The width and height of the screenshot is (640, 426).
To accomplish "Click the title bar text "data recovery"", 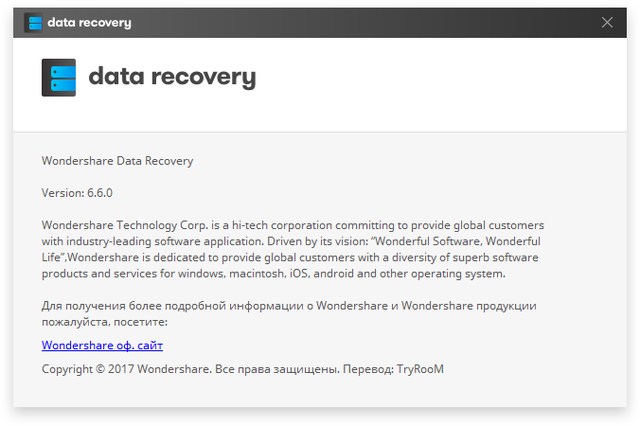I will 89,22.
